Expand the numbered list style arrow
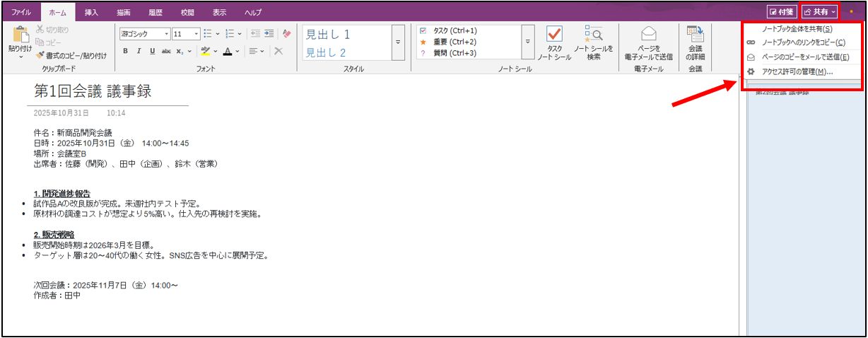 point(240,33)
